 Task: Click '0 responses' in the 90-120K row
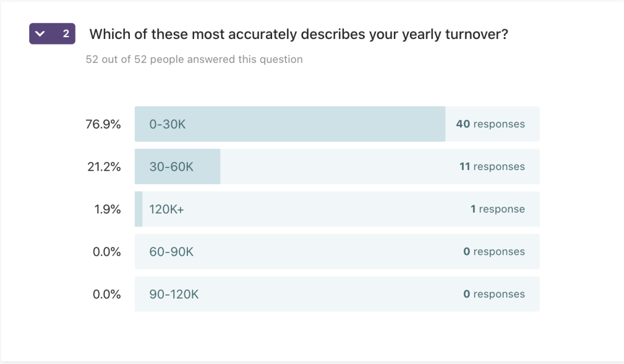click(x=493, y=294)
